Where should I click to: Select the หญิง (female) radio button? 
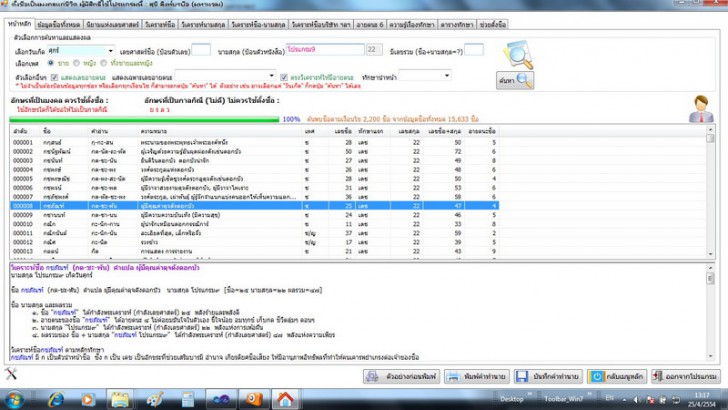pyautogui.click(x=77, y=63)
